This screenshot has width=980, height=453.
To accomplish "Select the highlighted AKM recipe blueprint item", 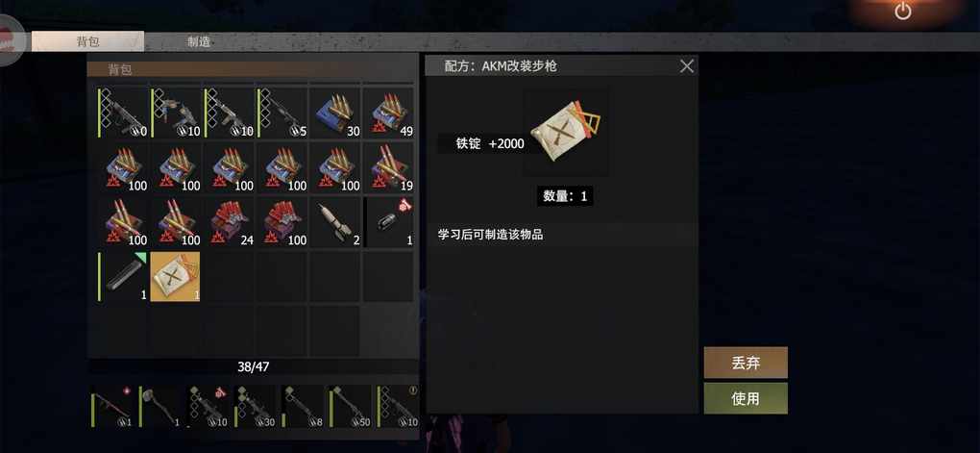I will pos(175,277).
